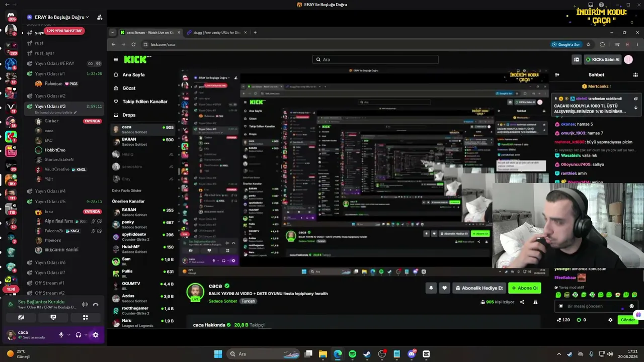
Task: Bookmark this page with the star icon
Action: pyautogui.click(x=588, y=44)
